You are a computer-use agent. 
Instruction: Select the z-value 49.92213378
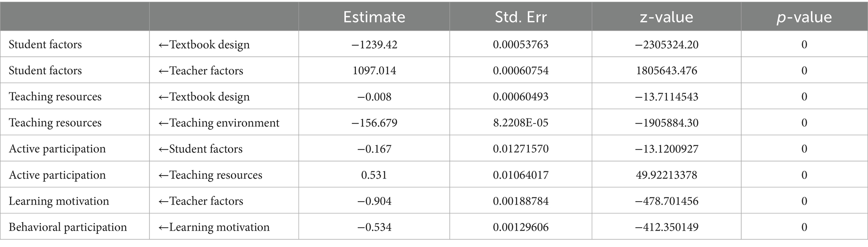pos(667,175)
